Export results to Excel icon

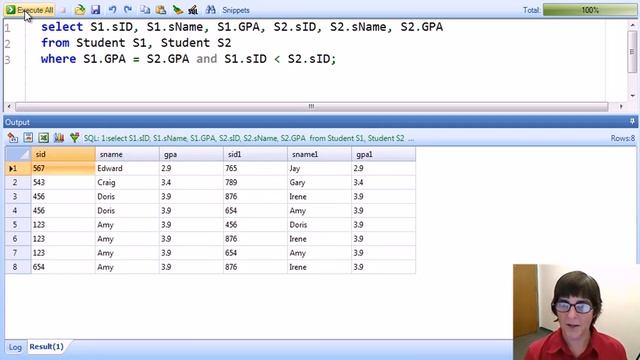[x=44, y=138]
